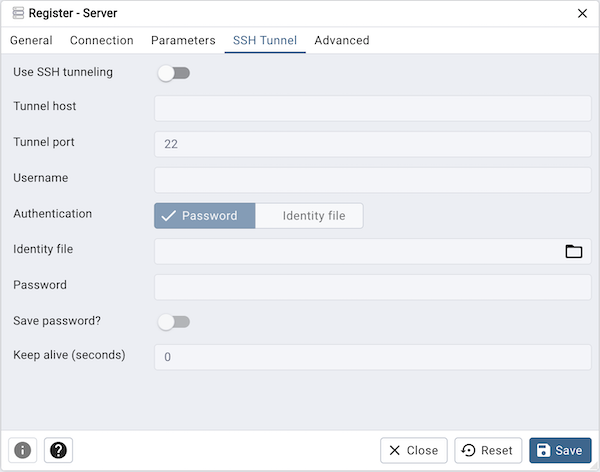Click the Reset button

(x=487, y=450)
